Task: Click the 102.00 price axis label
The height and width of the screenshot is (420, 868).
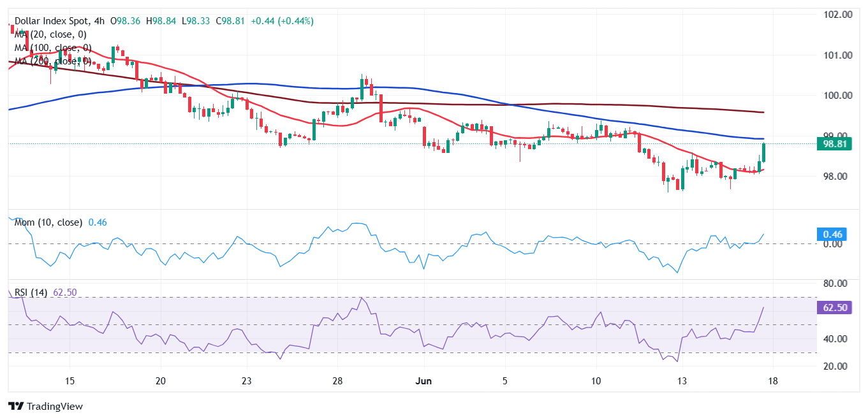Action: (x=837, y=15)
